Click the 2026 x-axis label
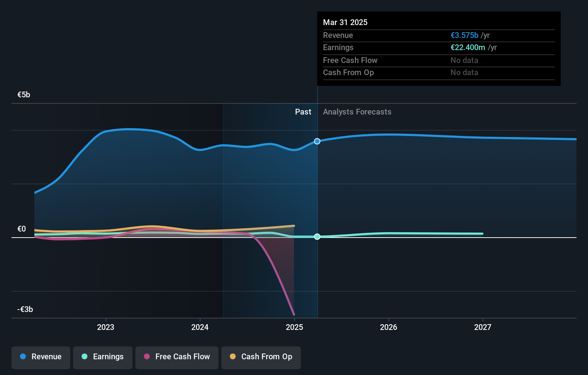 coord(389,327)
